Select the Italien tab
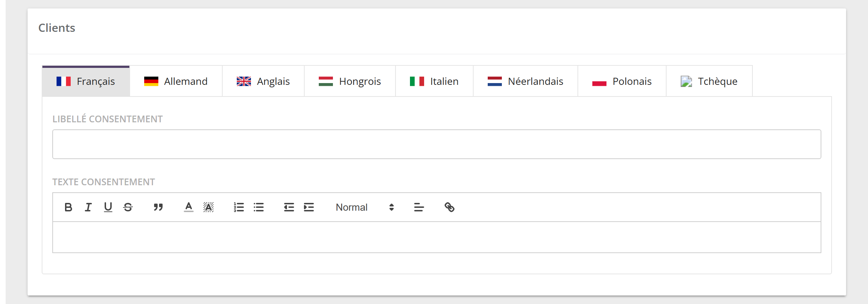Screen dimensions: 868x304 point(434,81)
